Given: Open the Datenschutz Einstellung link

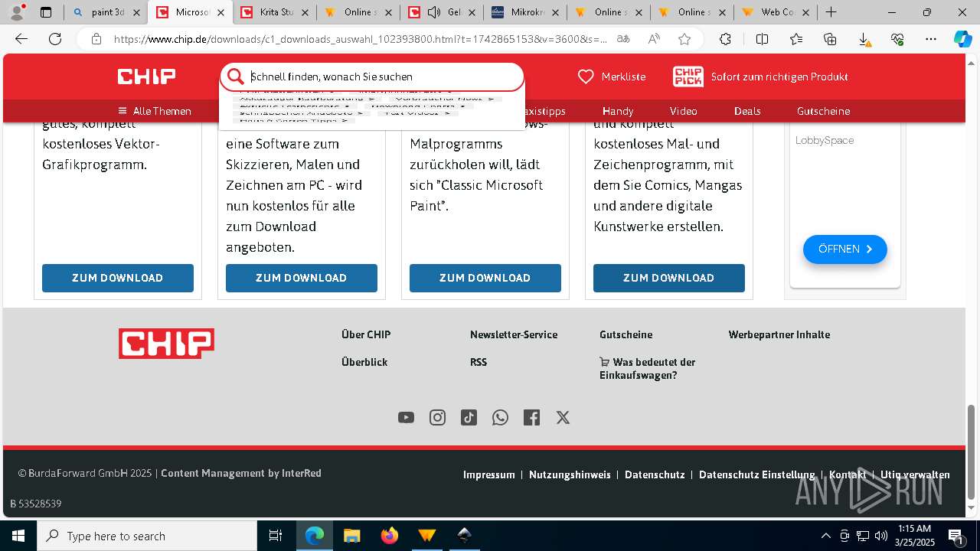Looking at the screenshot, I should click(x=757, y=474).
